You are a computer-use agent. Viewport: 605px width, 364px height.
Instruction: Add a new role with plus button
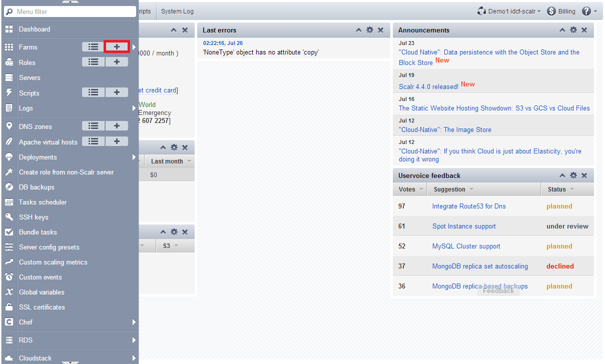tap(117, 62)
